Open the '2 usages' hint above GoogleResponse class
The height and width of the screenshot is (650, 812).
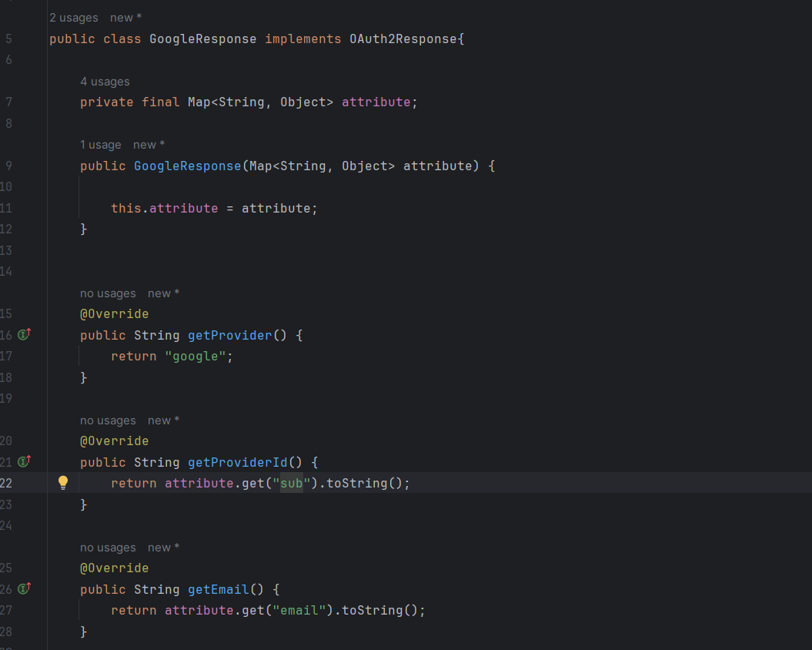tap(74, 18)
